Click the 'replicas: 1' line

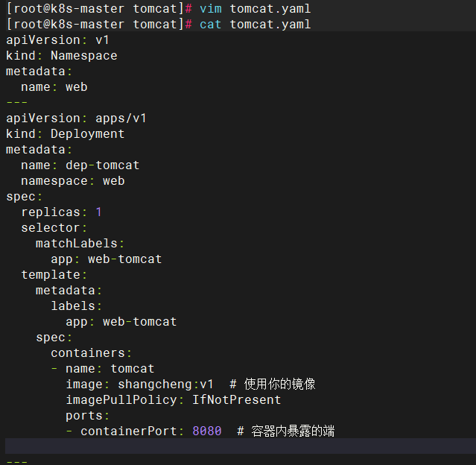click(x=61, y=212)
